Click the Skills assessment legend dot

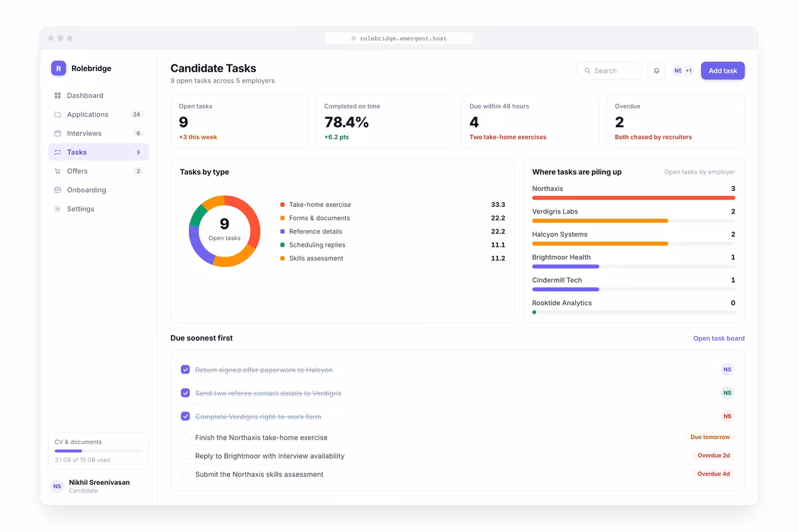pyautogui.click(x=283, y=258)
